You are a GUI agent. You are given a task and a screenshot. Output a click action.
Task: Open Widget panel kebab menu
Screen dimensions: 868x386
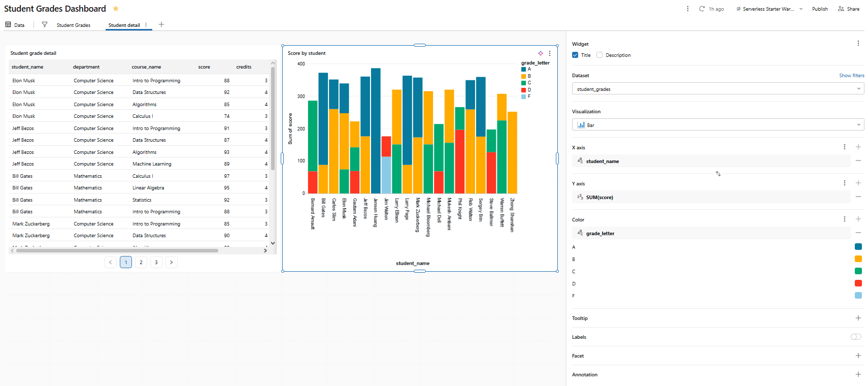(x=858, y=44)
